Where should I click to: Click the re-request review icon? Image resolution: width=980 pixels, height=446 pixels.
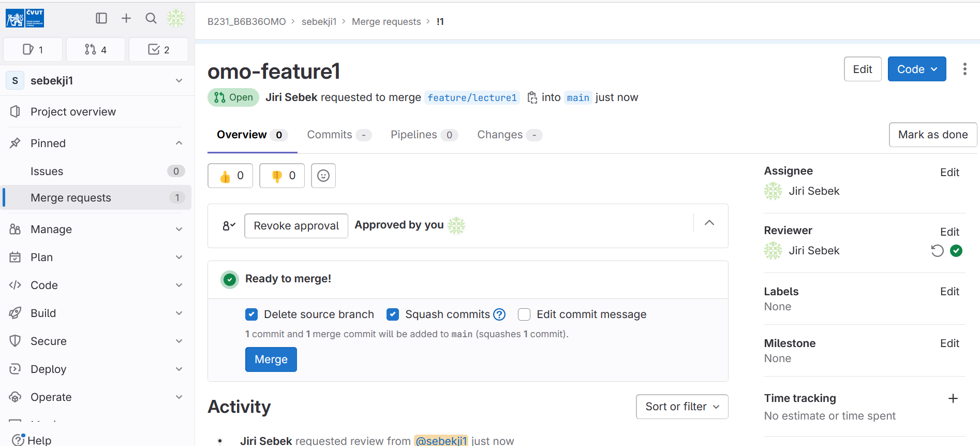pos(937,251)
